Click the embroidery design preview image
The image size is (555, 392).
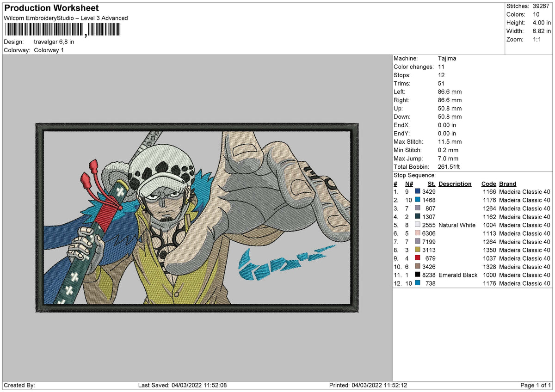[197, 217]
